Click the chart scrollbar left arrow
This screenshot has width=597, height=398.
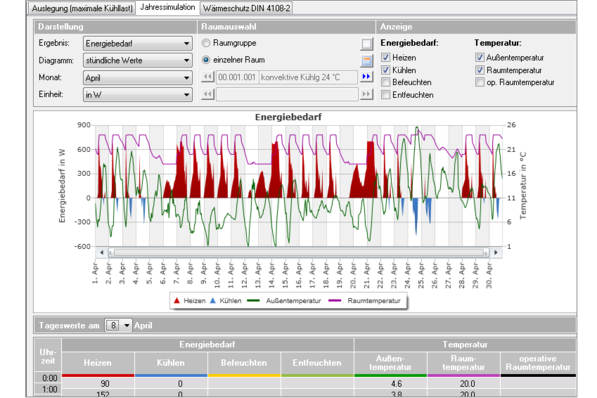[x=102, y=252]
